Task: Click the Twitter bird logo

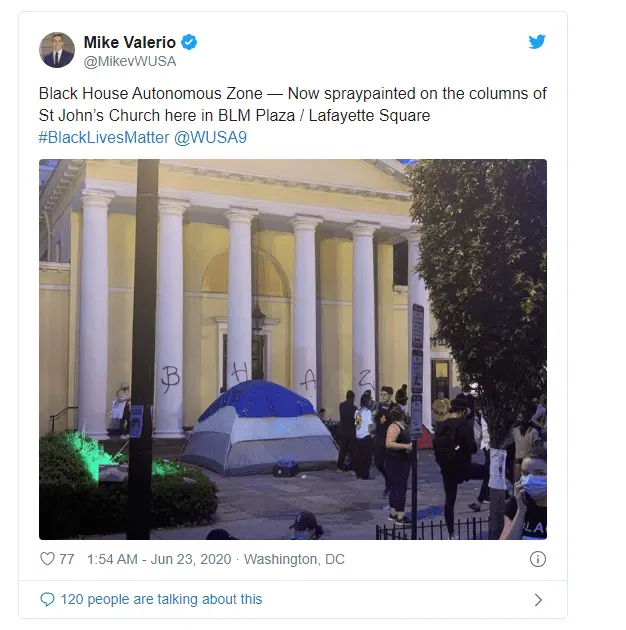Action: click(537, 41)
